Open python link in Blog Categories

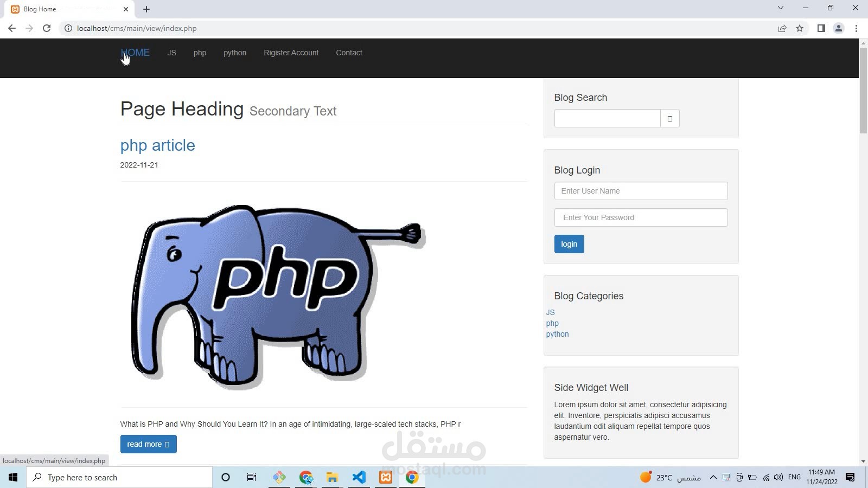(557, 334)
